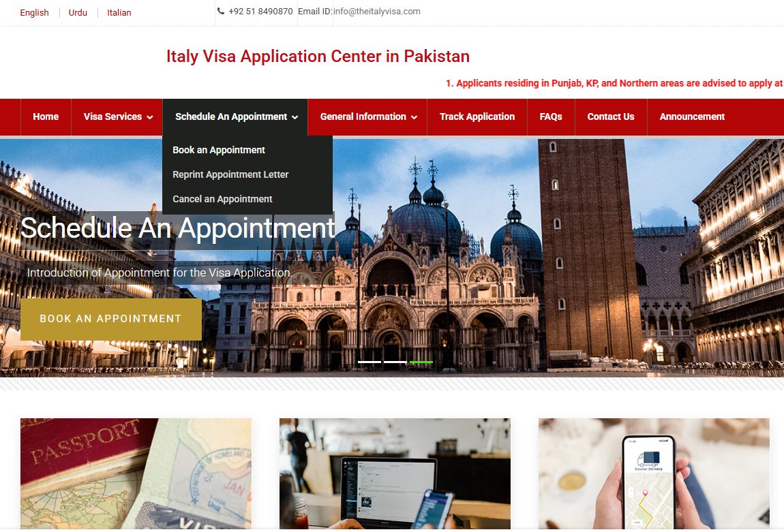This screenshot has width=784, height=532.
Task: Switch language to English
Action: (35, 12)
